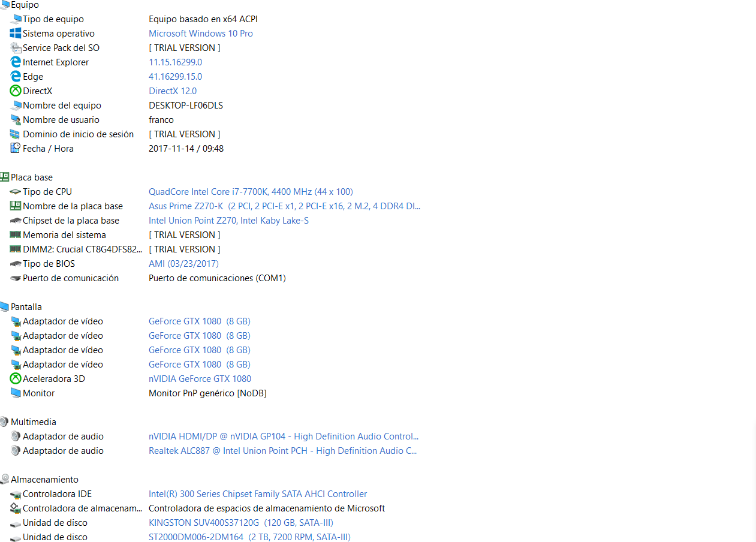Open the Asus Prime Z270-K motherboard link

(284, 206)
